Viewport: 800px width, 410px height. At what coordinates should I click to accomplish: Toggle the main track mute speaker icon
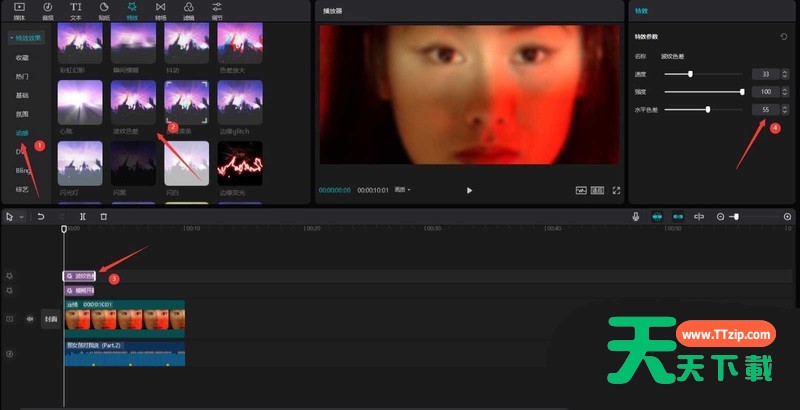tap(29, 319)
